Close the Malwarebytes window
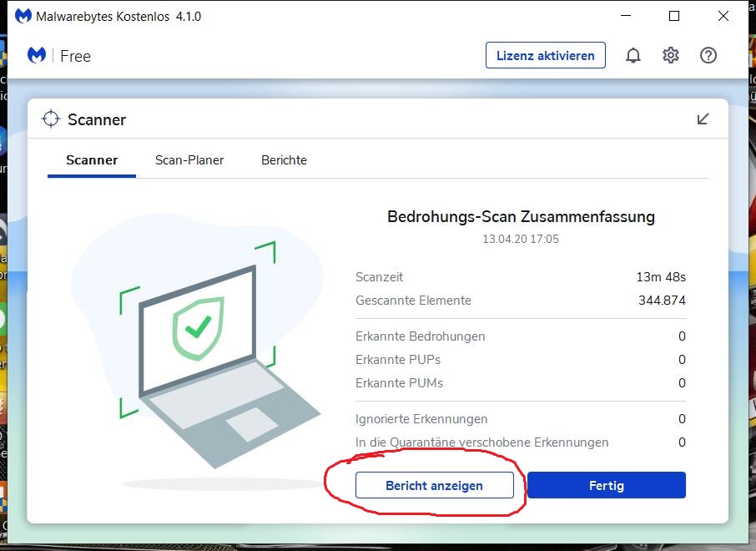756x551 pixels. pos(723,16)
